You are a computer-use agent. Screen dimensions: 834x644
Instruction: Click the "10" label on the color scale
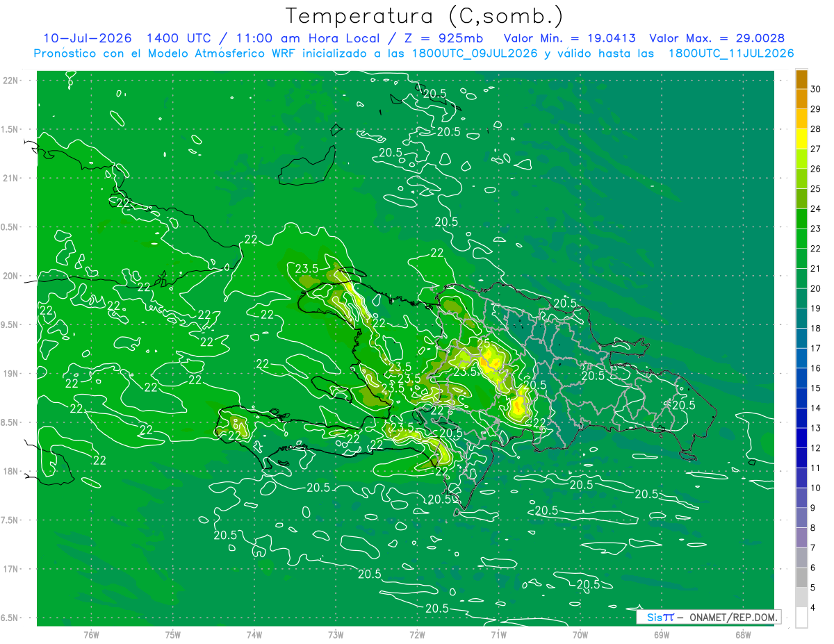pyautogui.click(x=816, y=488)
